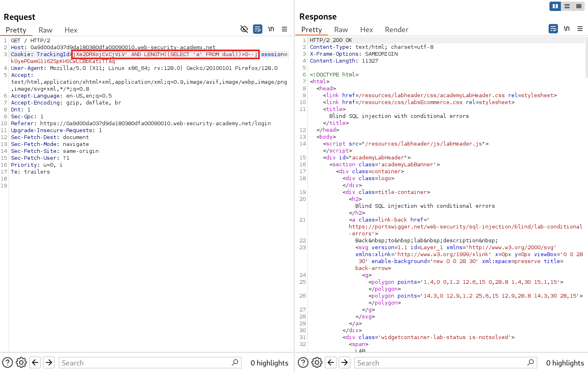Go to previous match in Request search

tap(35, 362)
